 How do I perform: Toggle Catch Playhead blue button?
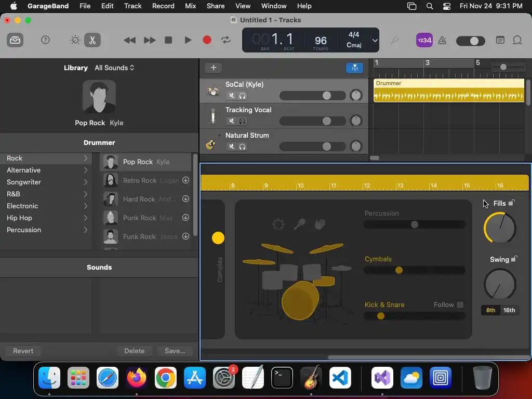(x=354, y=68)
